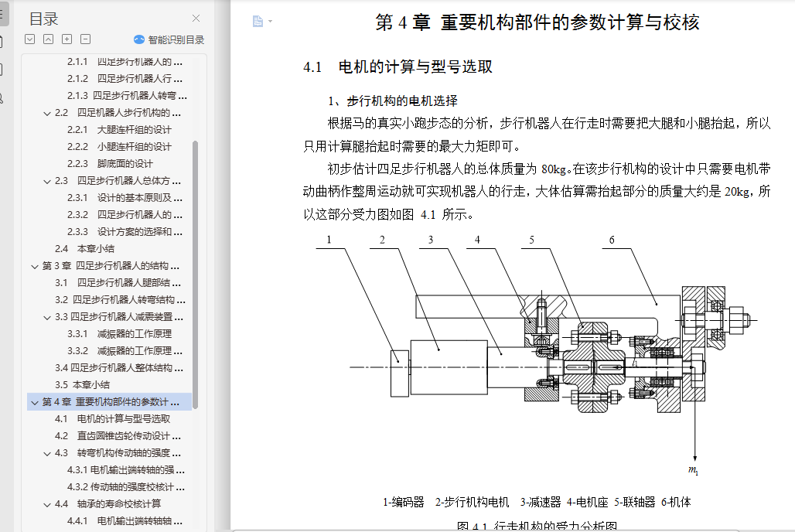
Task: Click the outline panel vertical scrollbar
Action: (x=195, y=275)
